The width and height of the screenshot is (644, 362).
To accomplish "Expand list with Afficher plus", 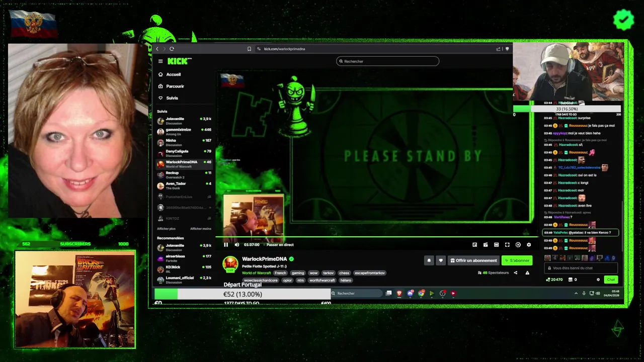I will click(x=166, y=229).
